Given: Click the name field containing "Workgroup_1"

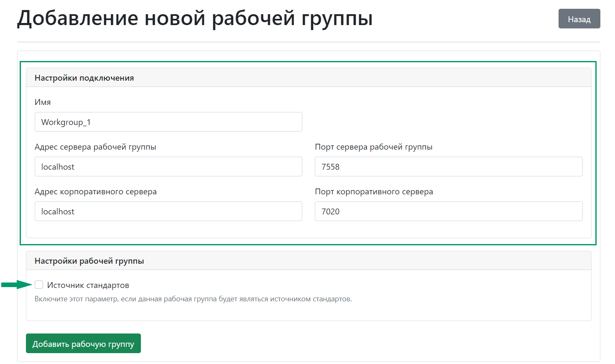Looking at the screenshot, I should [168, 122].
